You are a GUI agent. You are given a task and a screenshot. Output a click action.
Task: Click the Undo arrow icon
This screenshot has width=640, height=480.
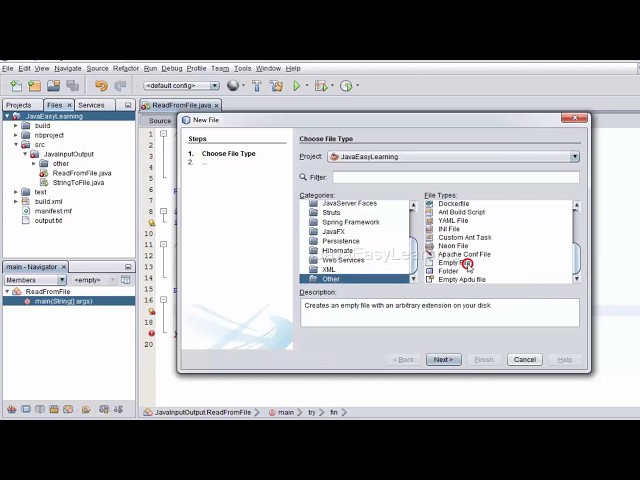[x=101, y=86]
